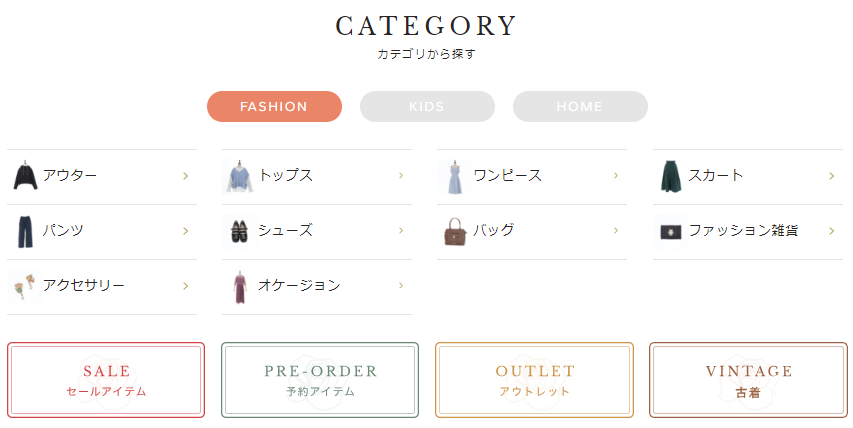Click the black jacket icon for アウター

click(25, 176)
